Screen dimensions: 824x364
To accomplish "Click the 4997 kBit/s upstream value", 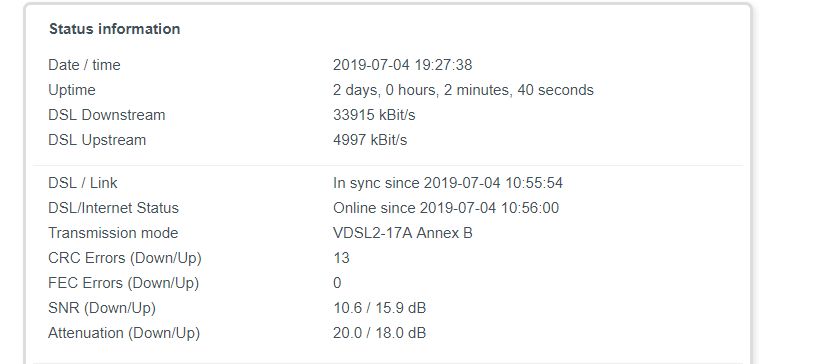I will click(370, 140).
